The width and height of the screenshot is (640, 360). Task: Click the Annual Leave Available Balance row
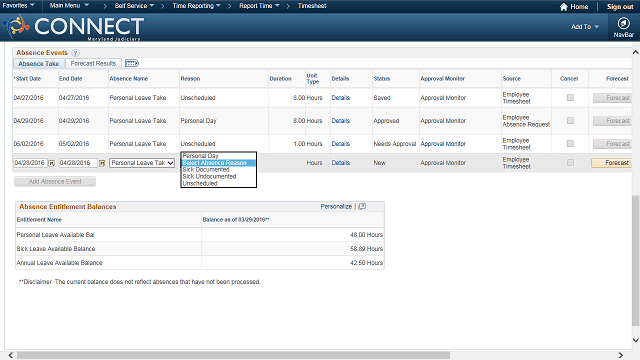200,262
